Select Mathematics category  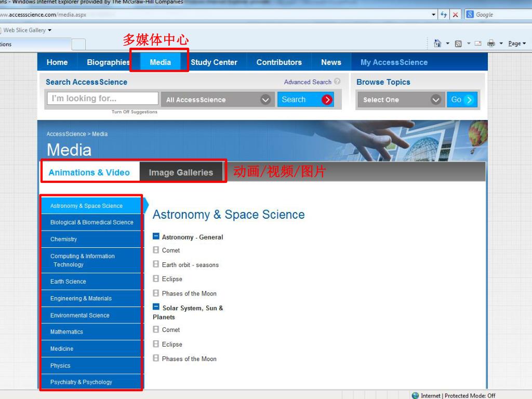pos(91,332)
